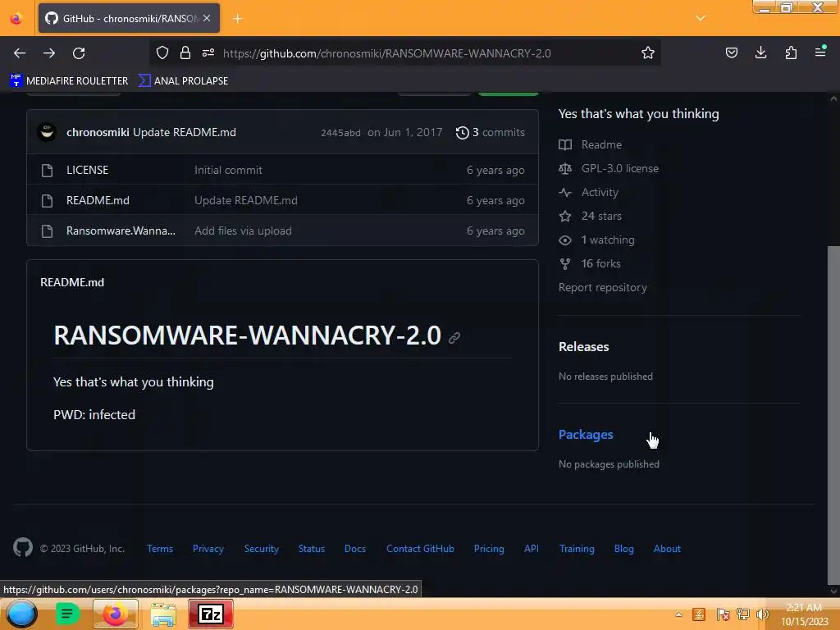
Task: Click the README.md file icon
Action: [47, 201]
